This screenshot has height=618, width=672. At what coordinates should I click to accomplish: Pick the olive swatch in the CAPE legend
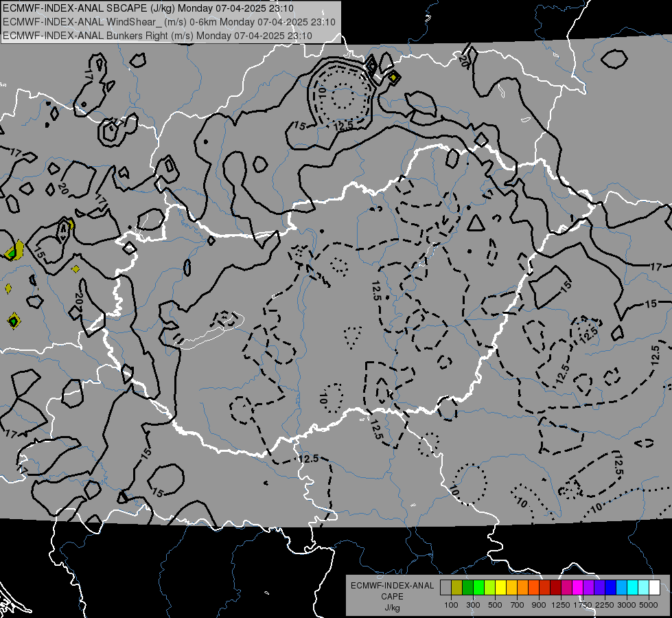[x=456, y=588]
